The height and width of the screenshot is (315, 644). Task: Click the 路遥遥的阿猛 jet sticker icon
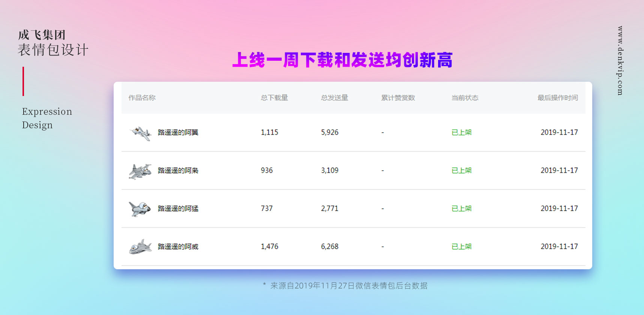[140, 209]
